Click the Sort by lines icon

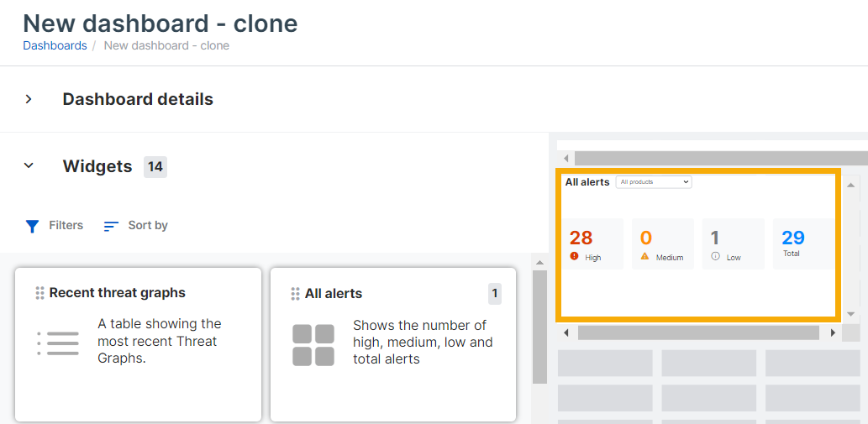[111, 226]
